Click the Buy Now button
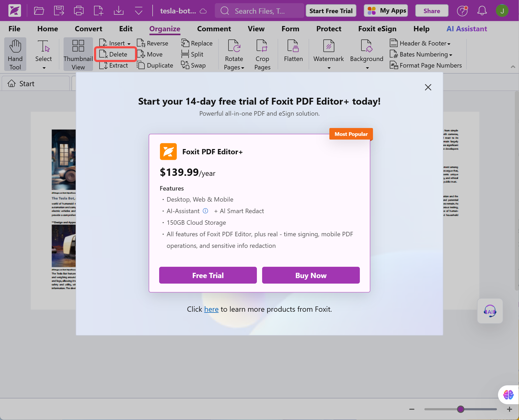 pos(311,275)
